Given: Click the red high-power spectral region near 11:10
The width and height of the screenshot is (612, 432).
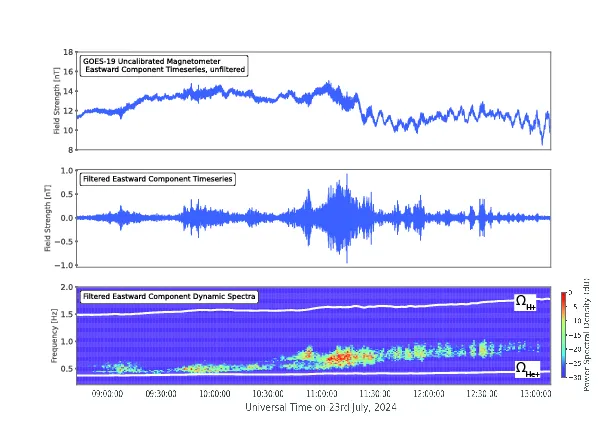Looking at the screenshot, I should click(342, 358).
